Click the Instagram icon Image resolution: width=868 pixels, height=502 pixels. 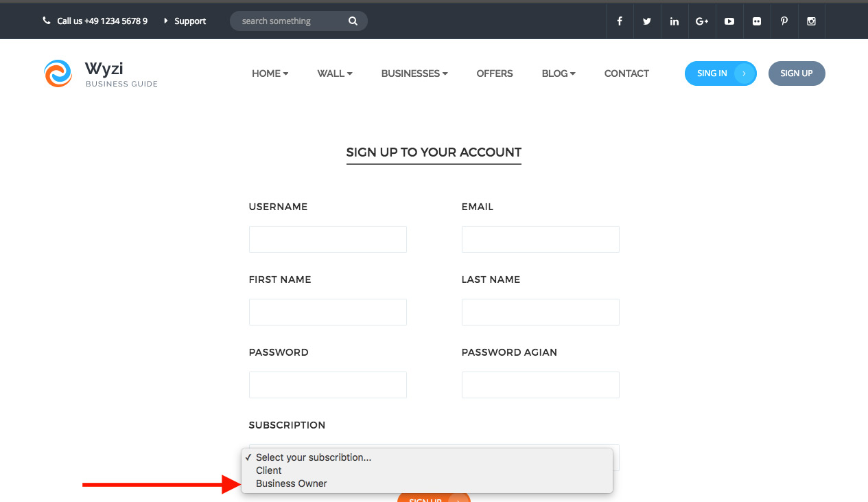pos(811,21)
